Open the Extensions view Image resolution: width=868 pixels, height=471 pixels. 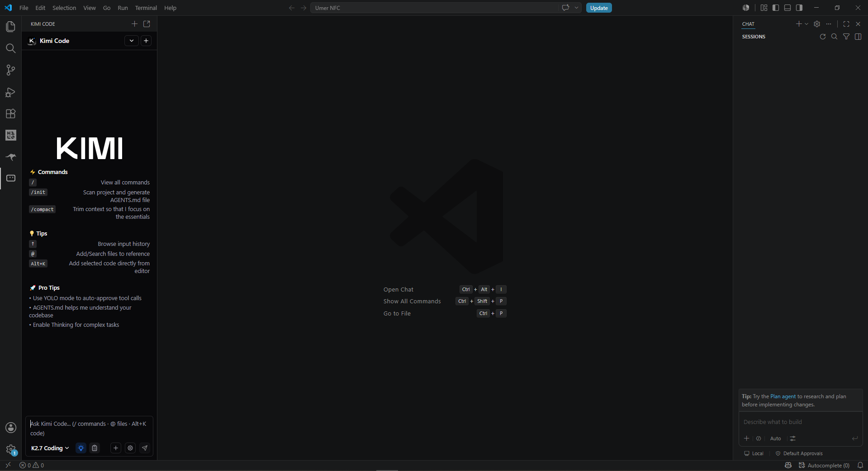11,113
